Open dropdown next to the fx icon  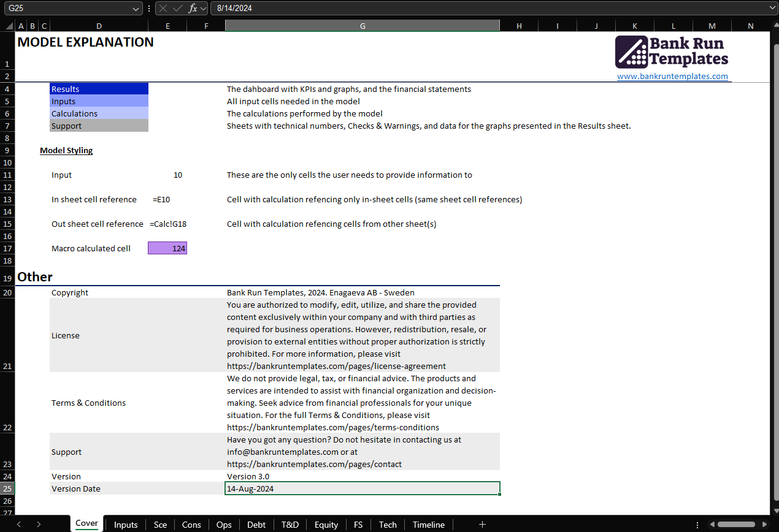pyautogui.click(x=203, y=9)
